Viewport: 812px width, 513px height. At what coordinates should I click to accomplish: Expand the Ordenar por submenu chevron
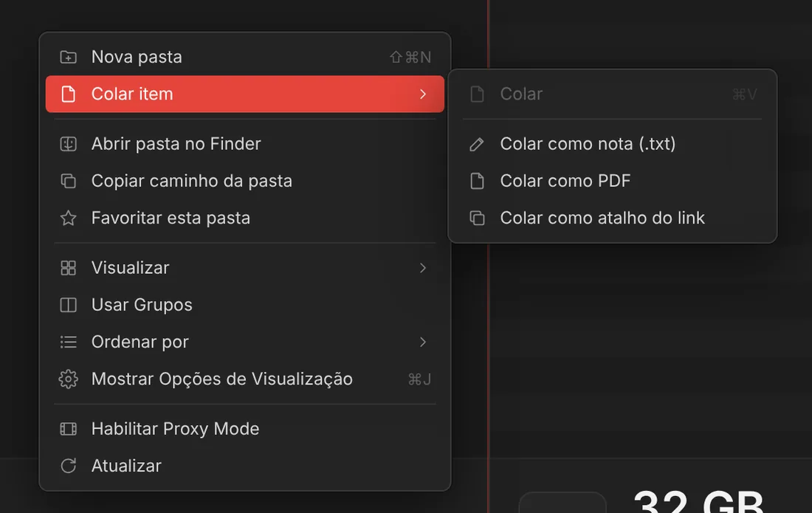[423, 342]
